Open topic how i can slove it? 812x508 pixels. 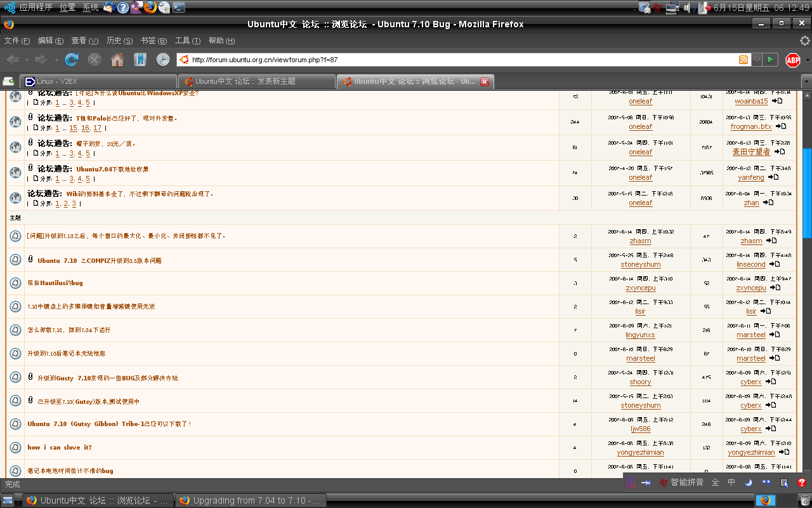click(x=60, y=447)
